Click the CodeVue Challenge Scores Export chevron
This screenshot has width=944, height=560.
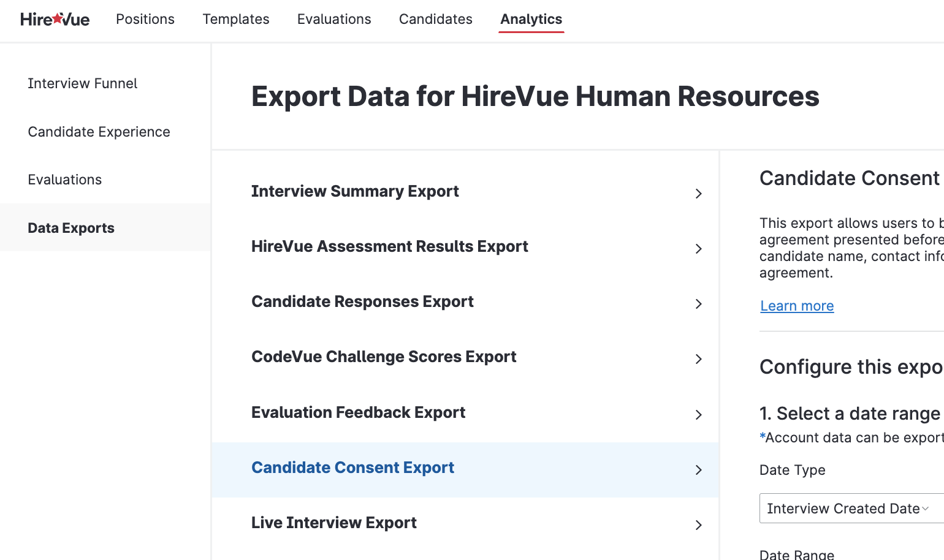click(698, 359)
